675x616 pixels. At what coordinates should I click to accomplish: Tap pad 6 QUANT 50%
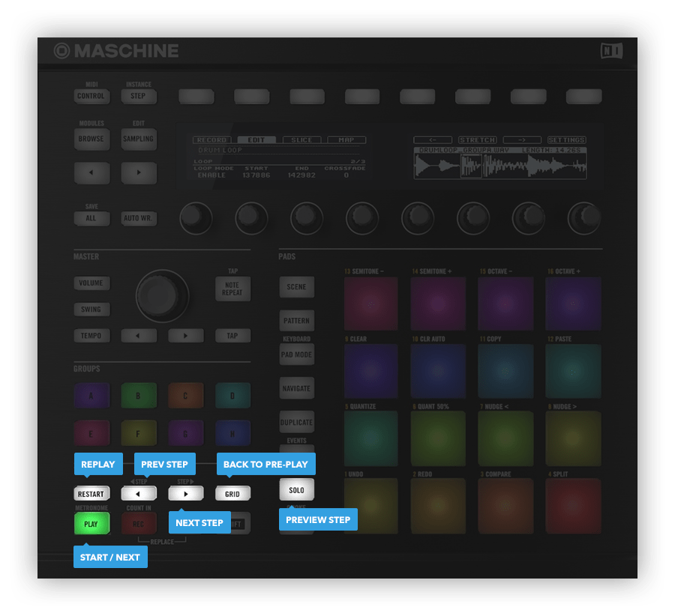click(438, 438)
